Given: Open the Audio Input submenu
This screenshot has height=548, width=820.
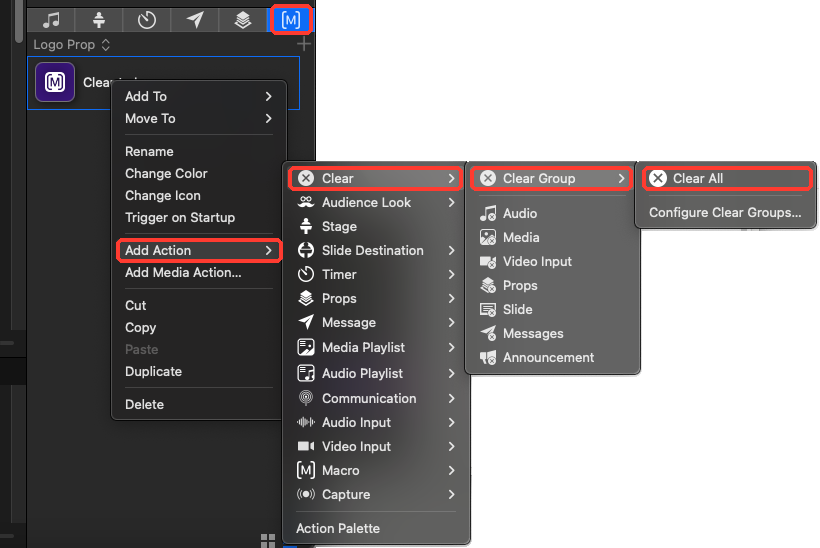Looking at the screenshot, I should point(375,422).
